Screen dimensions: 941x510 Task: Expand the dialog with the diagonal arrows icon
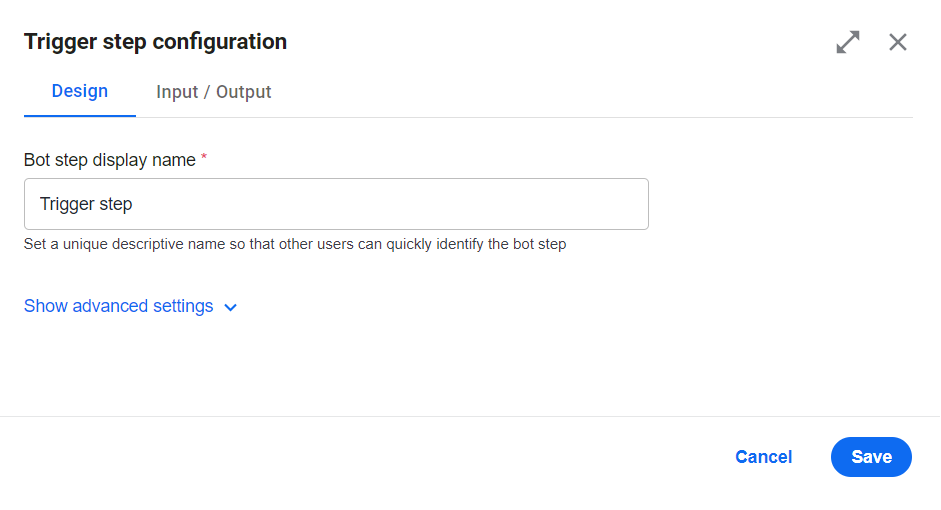click(x=848, y=42)
